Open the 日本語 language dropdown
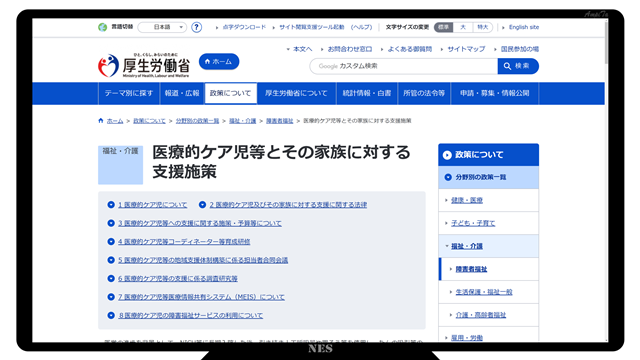 (x=162, y=27)
